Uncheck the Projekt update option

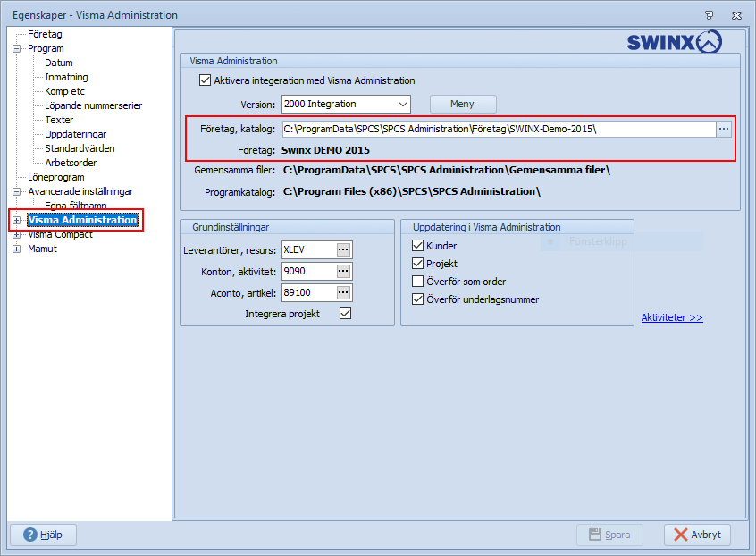point(417,264)
